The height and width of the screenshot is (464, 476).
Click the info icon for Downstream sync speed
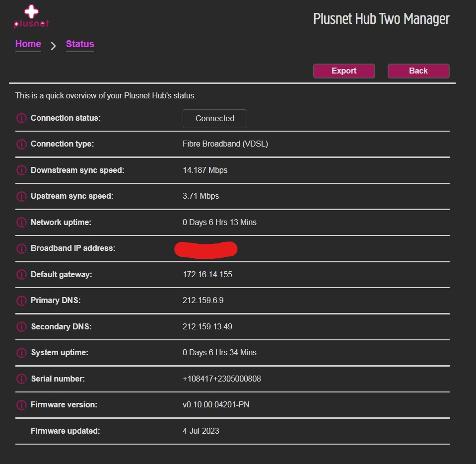tap(21, 170)
